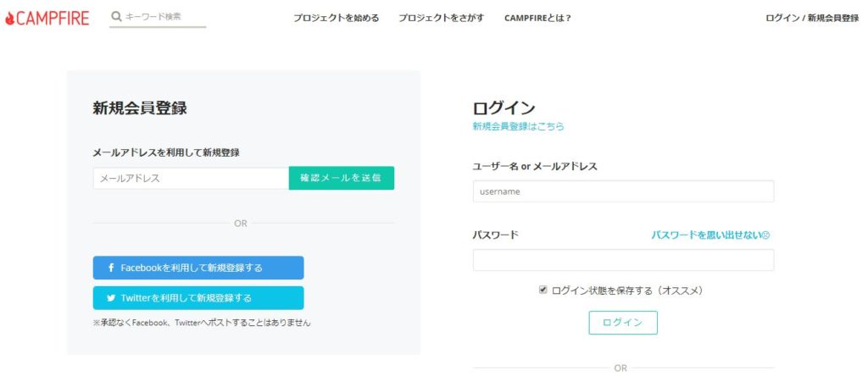Open プロジェクトを始める menu item
The width and height of the screenshot is (868, 387).
[x=336, y=18]
